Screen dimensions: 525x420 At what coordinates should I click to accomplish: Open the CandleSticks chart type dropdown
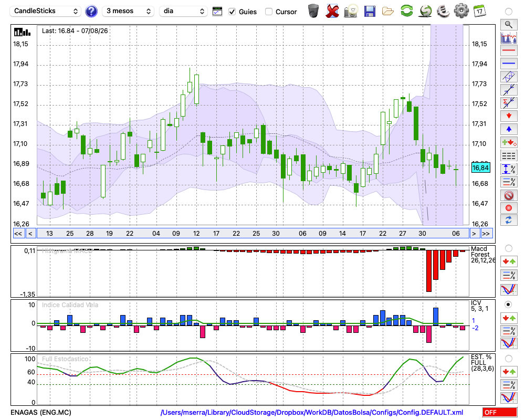click(x=46, y=11)
